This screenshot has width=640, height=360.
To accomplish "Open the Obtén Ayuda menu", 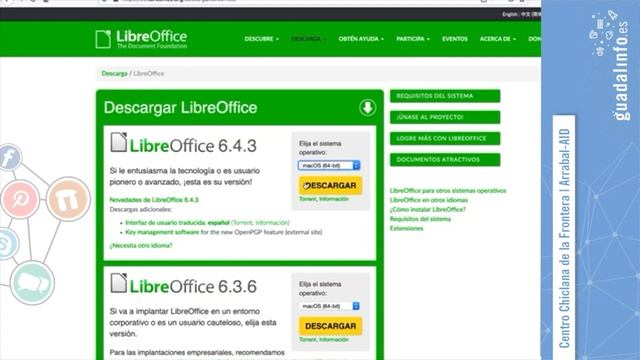I will point(361,39).
